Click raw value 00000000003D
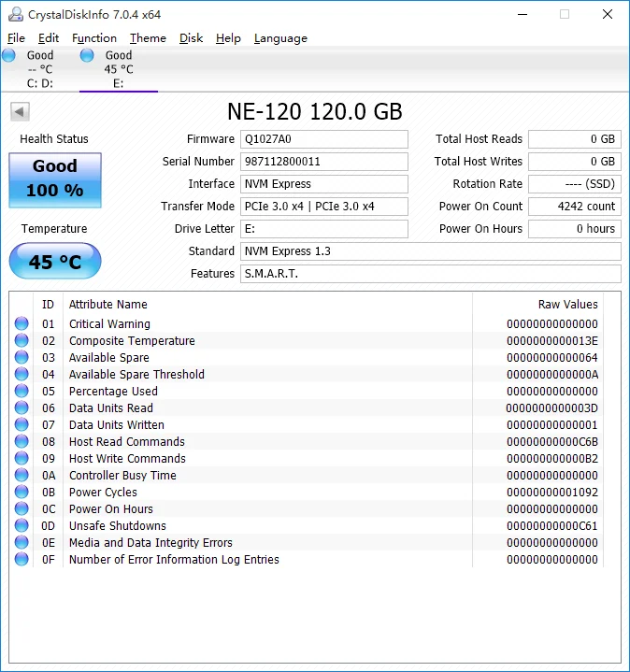Image resolution: width=630 pixels, height=672 pixels. [x=552, y=408]
